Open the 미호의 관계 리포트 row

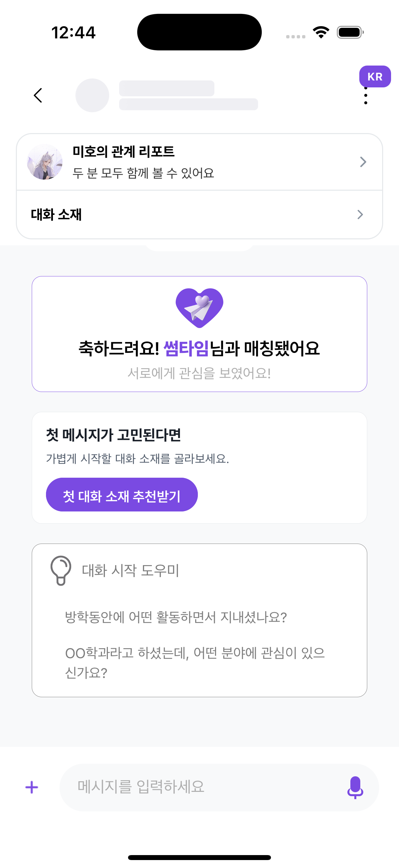pyautogui.click(x=199, y=162)
